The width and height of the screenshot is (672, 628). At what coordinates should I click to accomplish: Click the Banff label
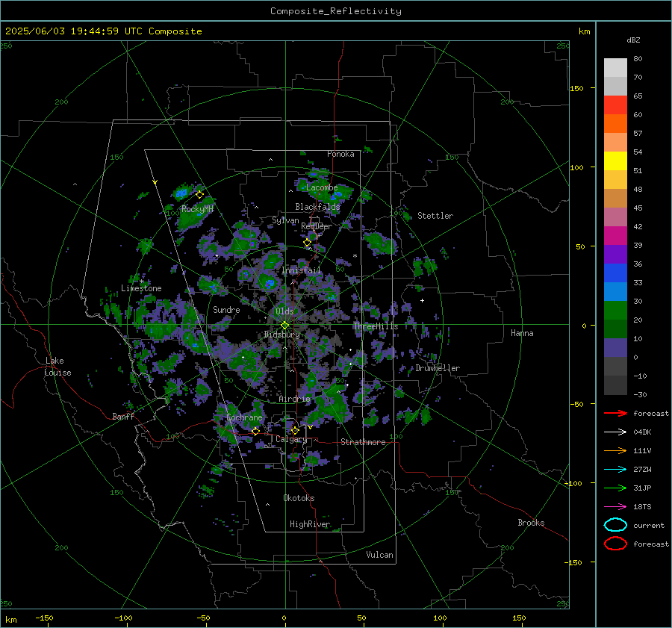(x=123, y=417)
